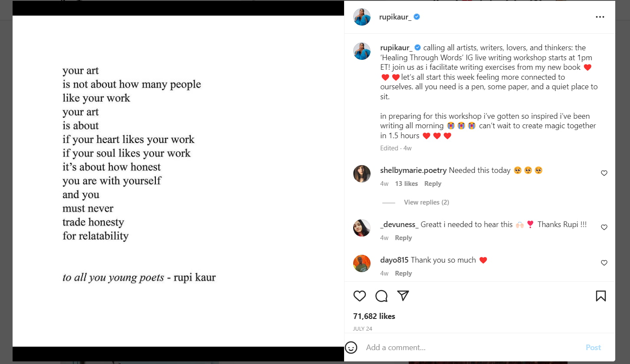Like the post with the heart icon

click(x=360, y=296)
